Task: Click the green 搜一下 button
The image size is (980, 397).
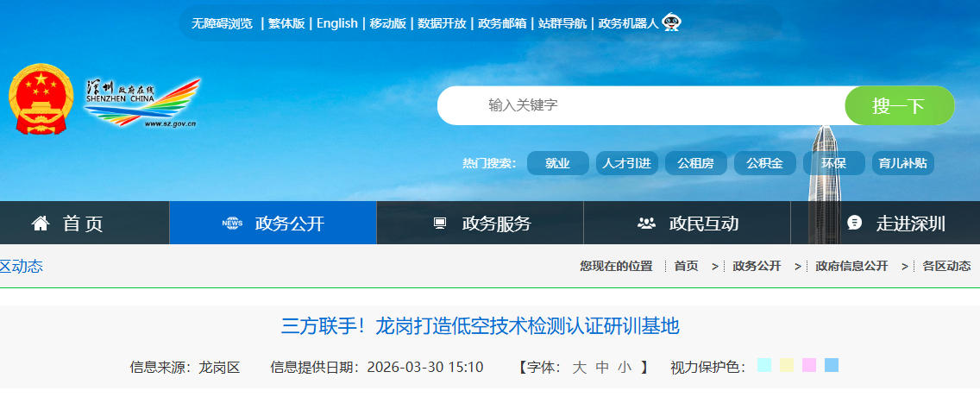Action: [900, 105]
